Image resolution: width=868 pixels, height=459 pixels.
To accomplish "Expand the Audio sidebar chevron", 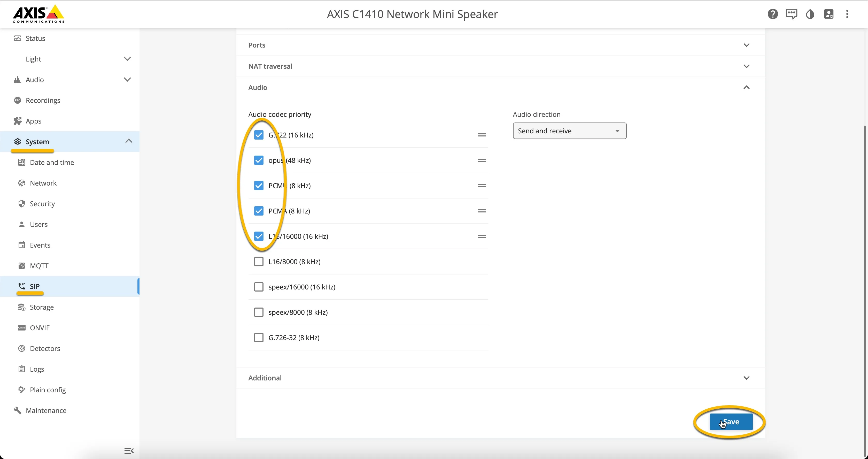I will coord(127,80).
